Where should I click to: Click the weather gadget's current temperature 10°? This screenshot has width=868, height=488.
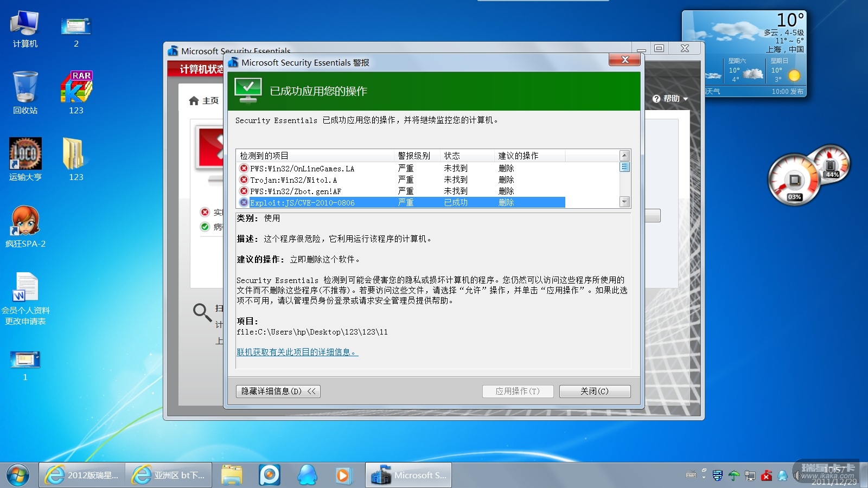point(790,20)
